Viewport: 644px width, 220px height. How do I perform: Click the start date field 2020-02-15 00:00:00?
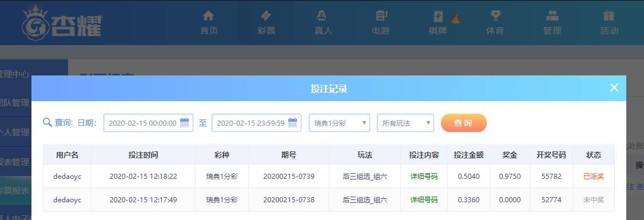click(x=148, y=123)
